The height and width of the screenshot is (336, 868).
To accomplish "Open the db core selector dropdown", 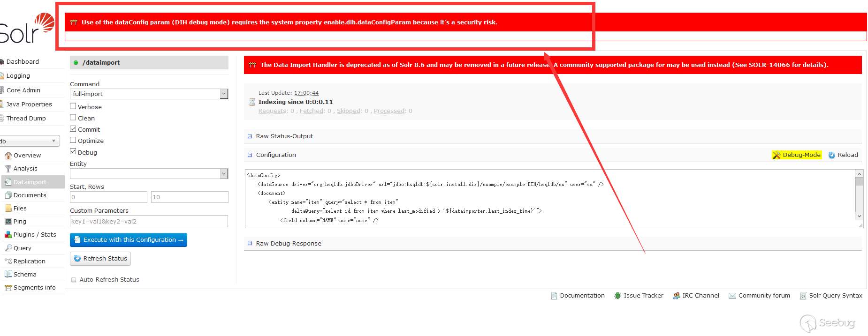I will [29, 141].
